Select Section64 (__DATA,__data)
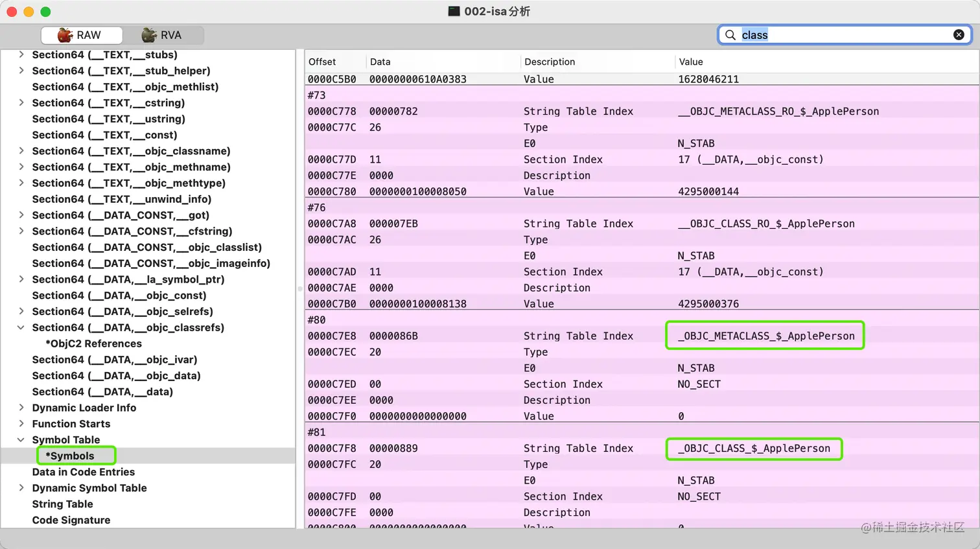 (x=102, y=391)
